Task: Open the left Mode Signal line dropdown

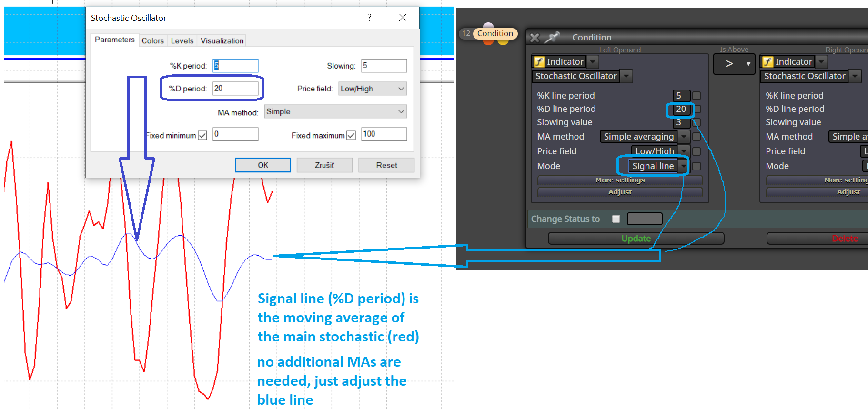Action: click(684, 166)
